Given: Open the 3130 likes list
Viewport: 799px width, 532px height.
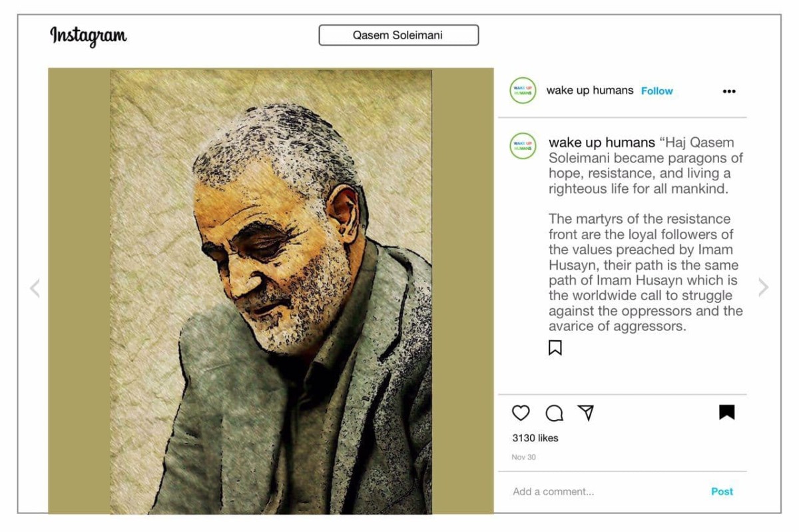Looking at the screenshot, I should click(535, 438).
